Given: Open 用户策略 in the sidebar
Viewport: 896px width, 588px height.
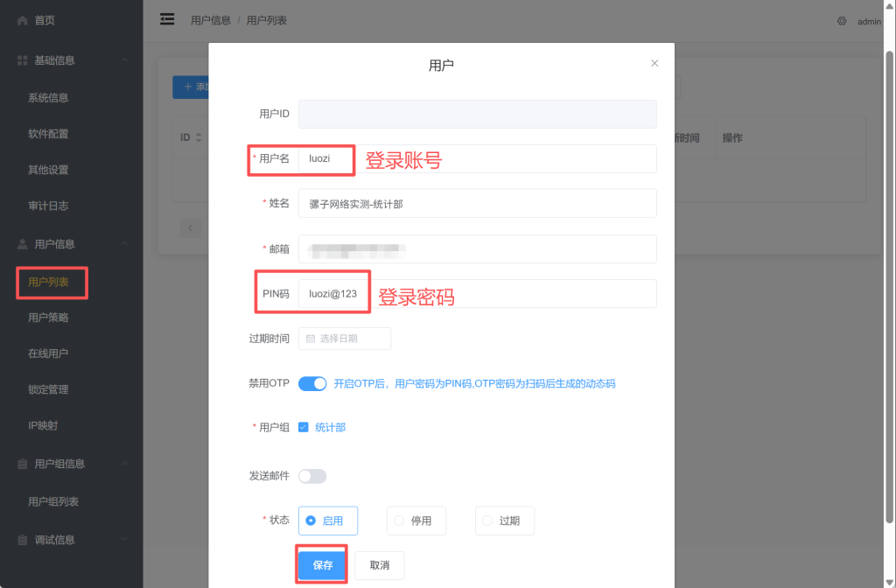Looking at the screenshot, I should pos(48,318).
